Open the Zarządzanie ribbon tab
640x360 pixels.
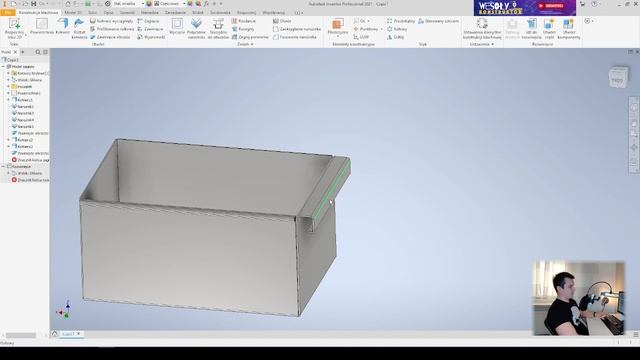click(x=176, y=13)
